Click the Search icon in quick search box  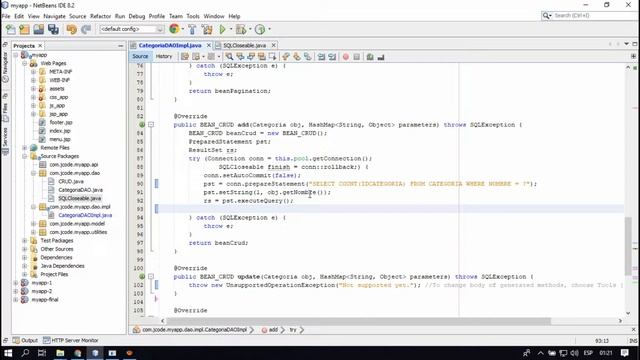click(546, 16)
